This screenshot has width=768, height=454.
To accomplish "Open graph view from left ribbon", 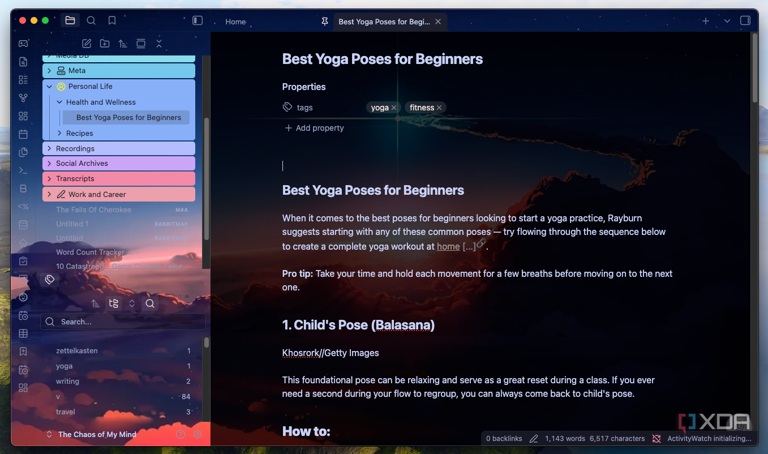I will click(23, 98).
